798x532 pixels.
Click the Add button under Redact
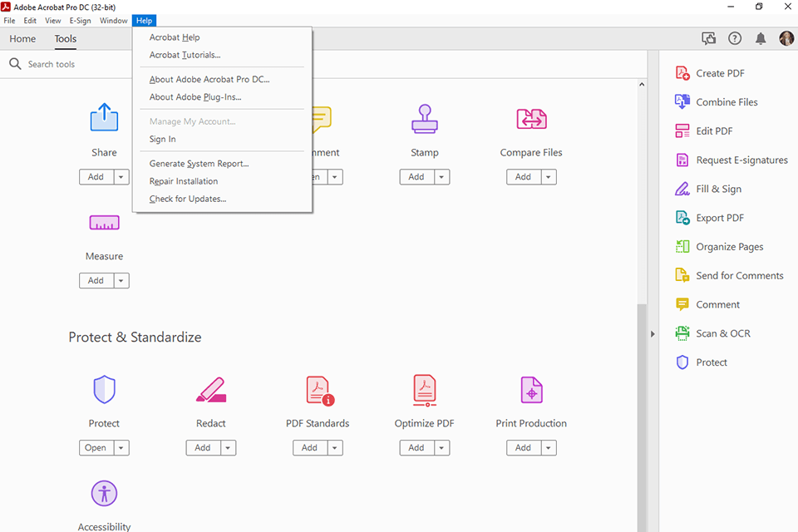click(203, 447)
